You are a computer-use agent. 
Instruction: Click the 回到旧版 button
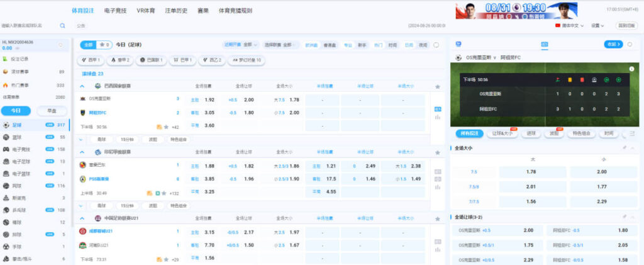tap(626, 26)
